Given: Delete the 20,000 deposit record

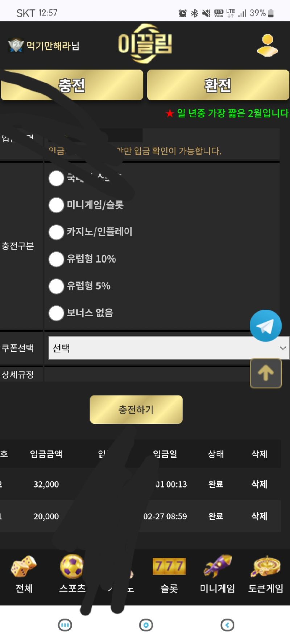Looking at the screenshot, I should pyautogui.click(x=259, y=516).
